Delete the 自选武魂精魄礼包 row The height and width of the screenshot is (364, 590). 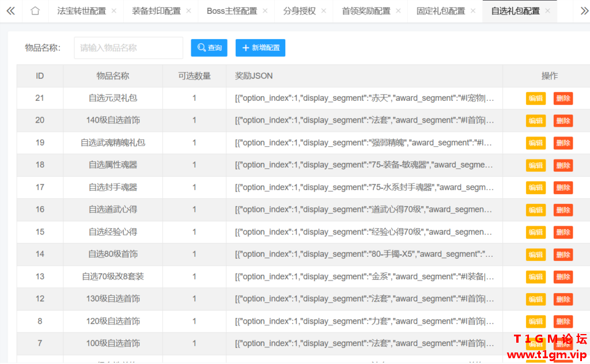[563, 143]
